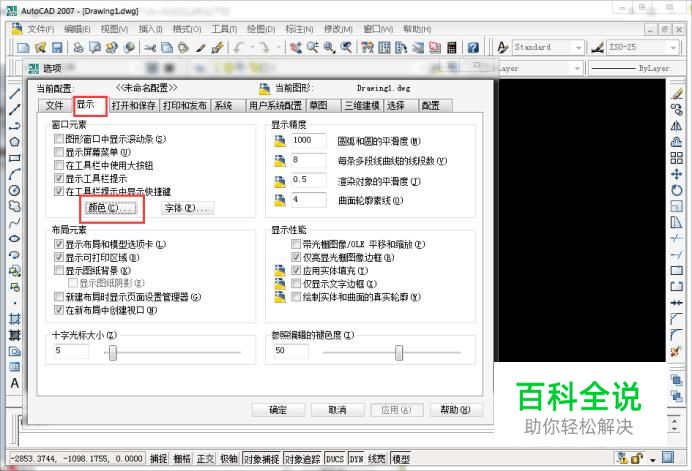
Task: Select the Rectangle draw tool
Action: 15,158
